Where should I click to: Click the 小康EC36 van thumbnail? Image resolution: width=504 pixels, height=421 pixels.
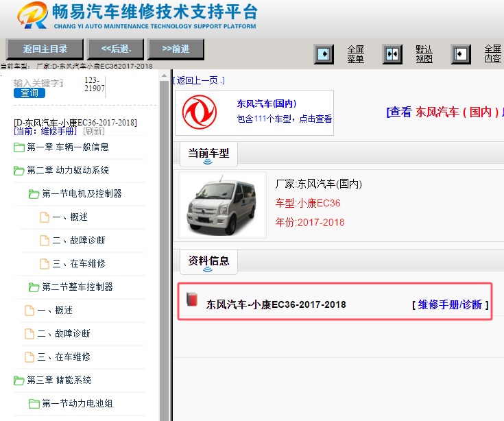click(x=222, y=205)
